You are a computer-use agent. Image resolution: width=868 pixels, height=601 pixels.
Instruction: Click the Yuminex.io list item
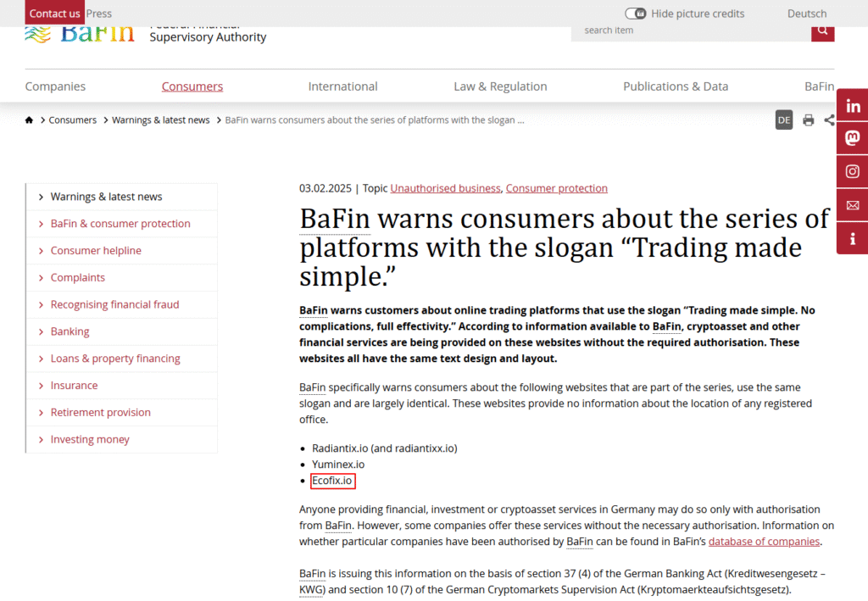click(338, 465)
